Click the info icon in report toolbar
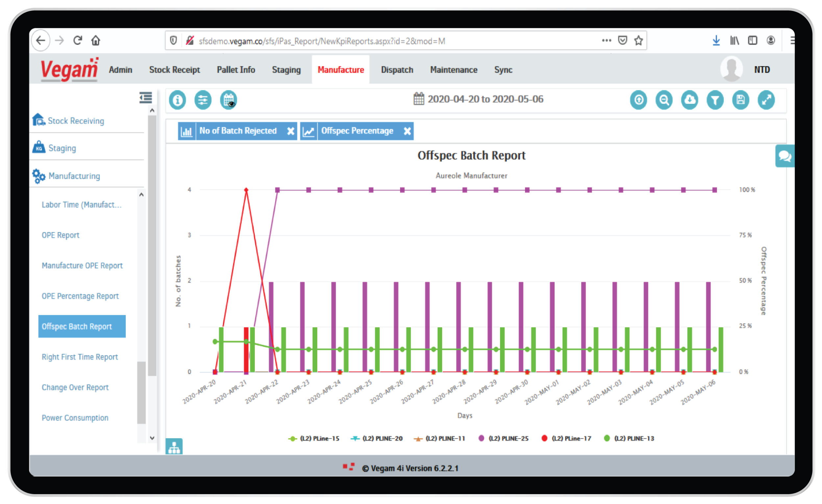 (177, 100)
